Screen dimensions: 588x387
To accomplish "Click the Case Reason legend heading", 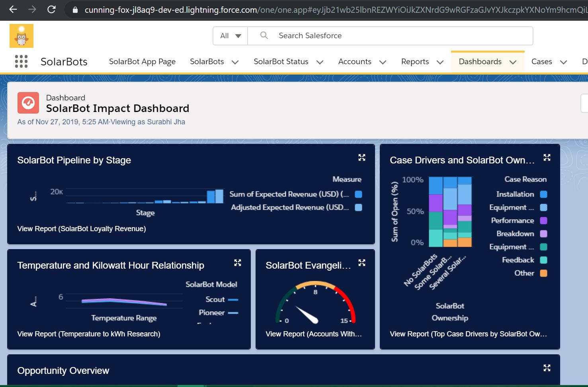I will [525, 179].
